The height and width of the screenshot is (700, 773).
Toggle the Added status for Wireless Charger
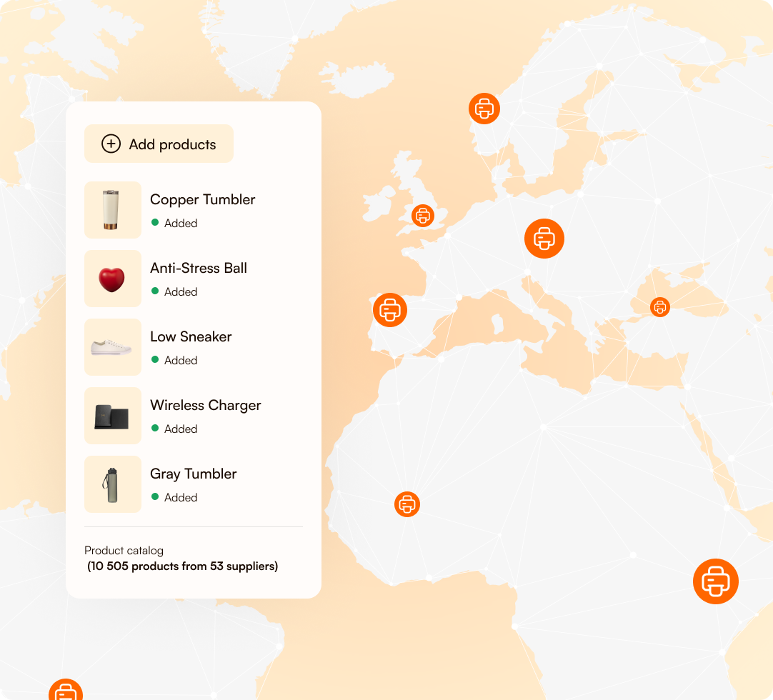pyautogui.click(x=156, y=429)
